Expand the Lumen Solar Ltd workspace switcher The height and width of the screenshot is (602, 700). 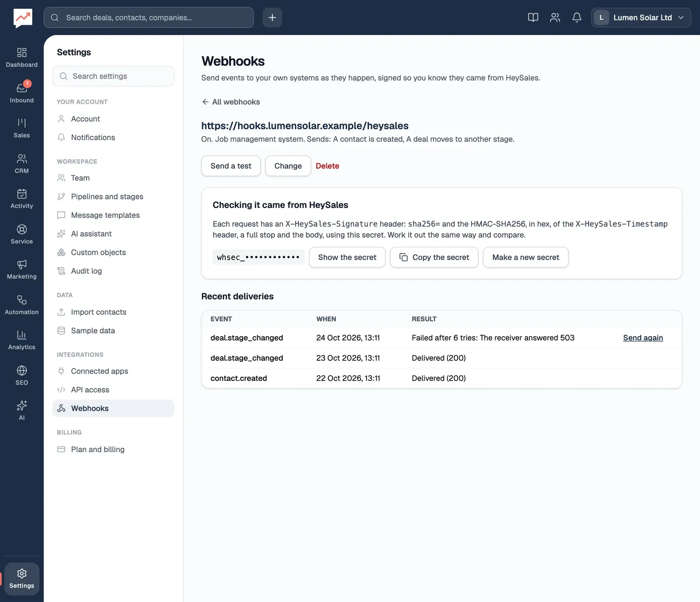(x=641, y=18)
